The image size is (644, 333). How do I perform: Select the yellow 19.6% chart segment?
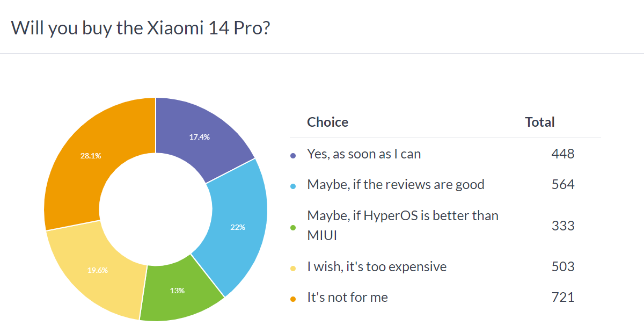coord(97,270)
